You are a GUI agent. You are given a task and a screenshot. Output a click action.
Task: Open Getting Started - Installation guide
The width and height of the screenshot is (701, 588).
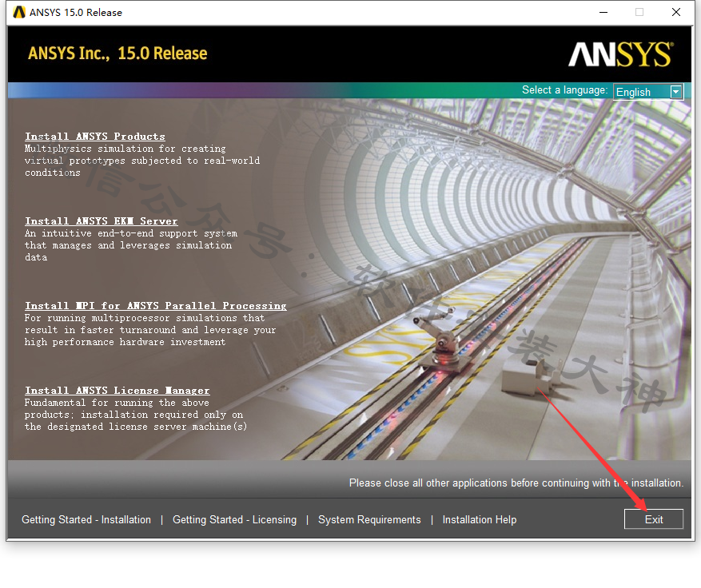86,519
